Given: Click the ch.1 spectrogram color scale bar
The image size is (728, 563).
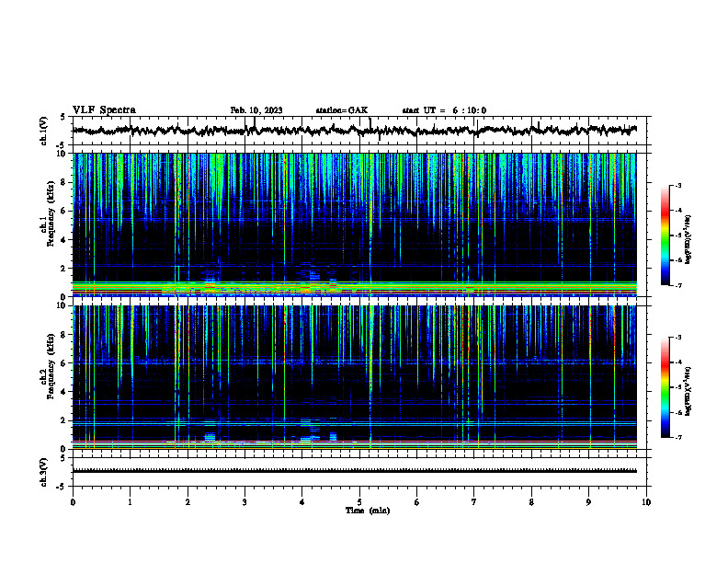Looking at the screenshot, I should pyautogui.click(x=665, y=236).
